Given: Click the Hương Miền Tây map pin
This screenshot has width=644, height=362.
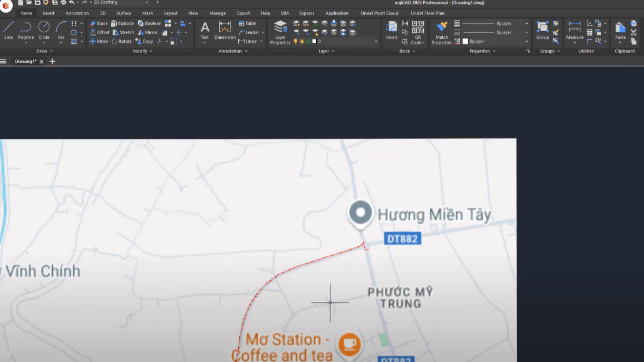Looking at the screenshot, I should click(x=361, y=213).
